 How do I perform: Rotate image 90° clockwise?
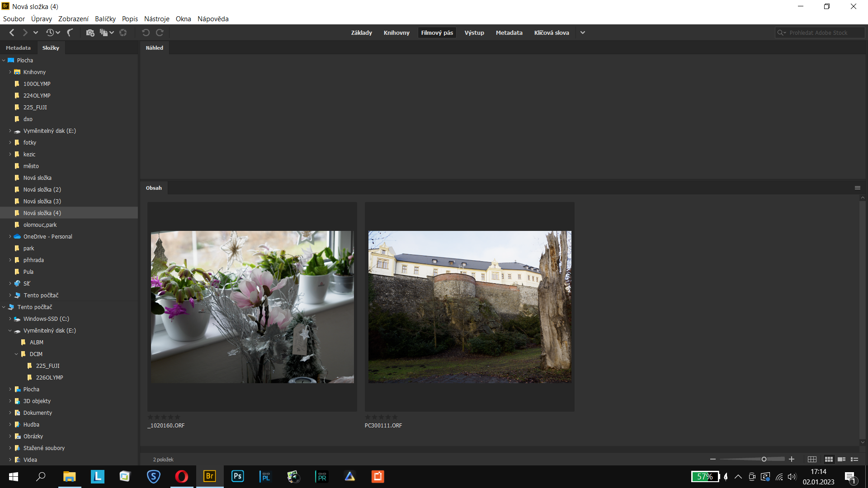click(160, 33)
